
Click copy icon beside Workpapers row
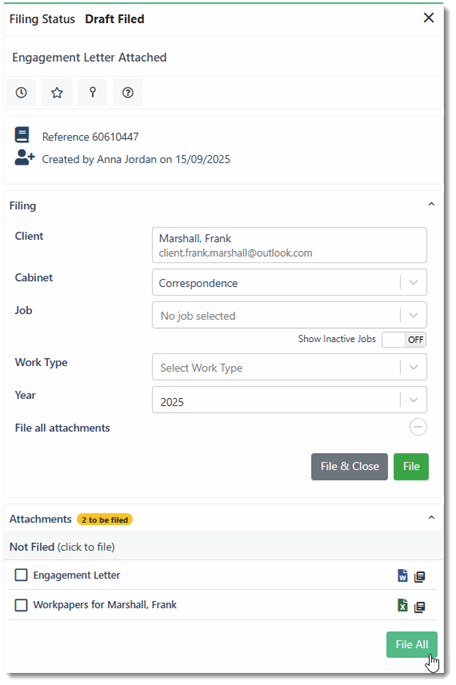click(x=419, y=607)
